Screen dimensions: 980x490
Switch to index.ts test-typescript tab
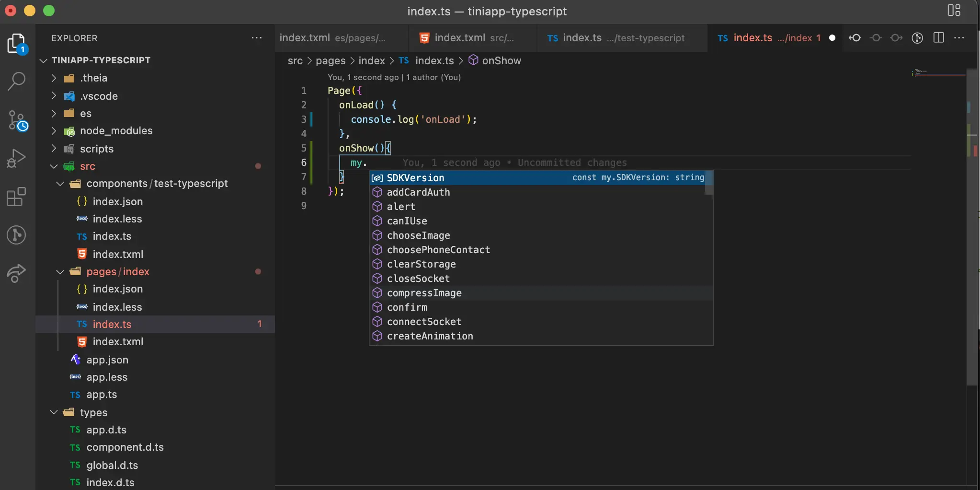coord(622,38)
